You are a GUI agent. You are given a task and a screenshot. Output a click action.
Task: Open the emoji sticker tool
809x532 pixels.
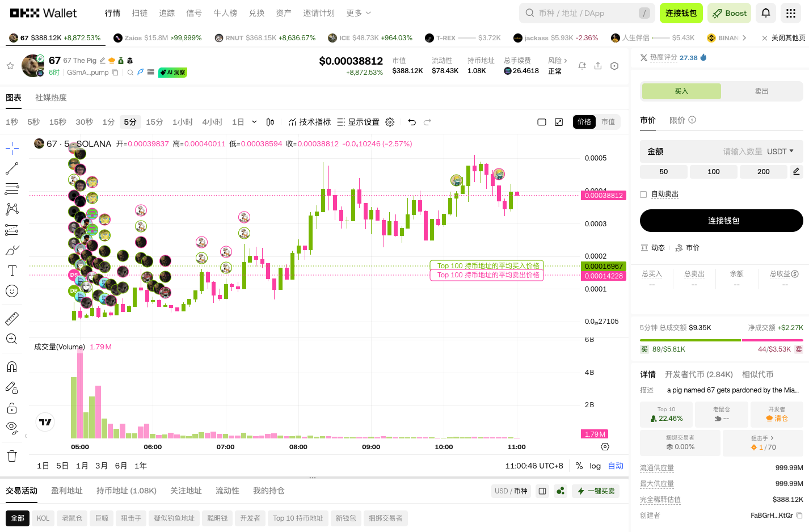pos(12,291)
